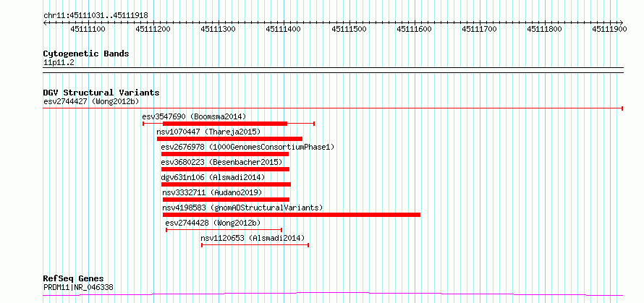Click ruler position 45111100
The height and width of the screenshot is (303, 644).
[x=88, y=29]
